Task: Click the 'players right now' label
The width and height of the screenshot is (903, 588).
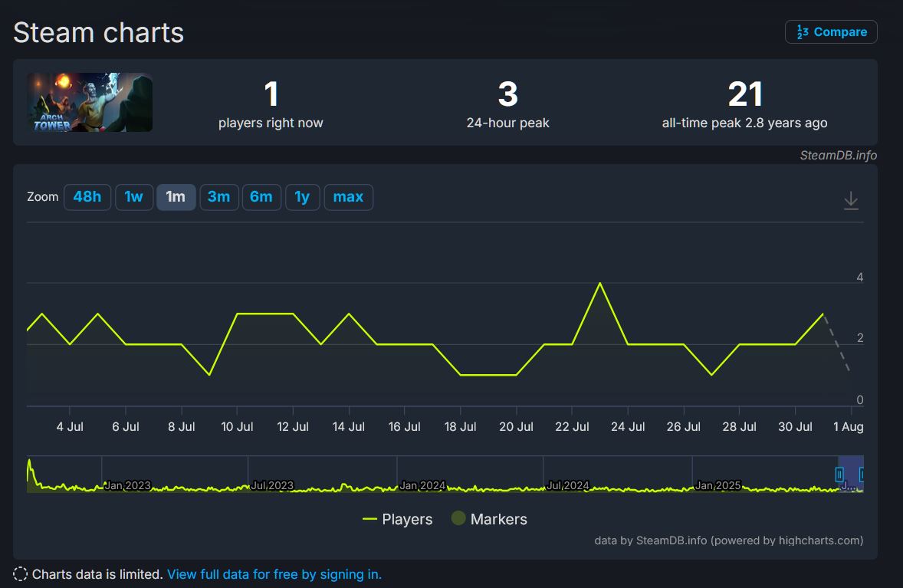Action: (271, 123)
